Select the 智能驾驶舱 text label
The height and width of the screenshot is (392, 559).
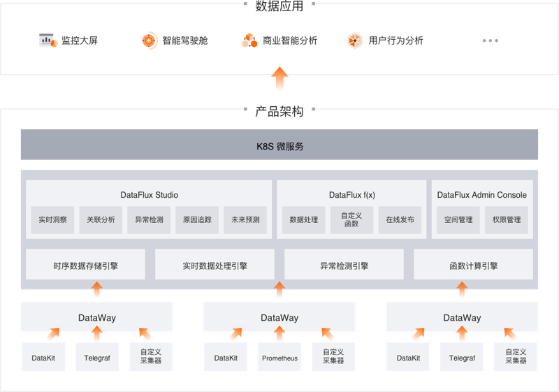point(184,41)
